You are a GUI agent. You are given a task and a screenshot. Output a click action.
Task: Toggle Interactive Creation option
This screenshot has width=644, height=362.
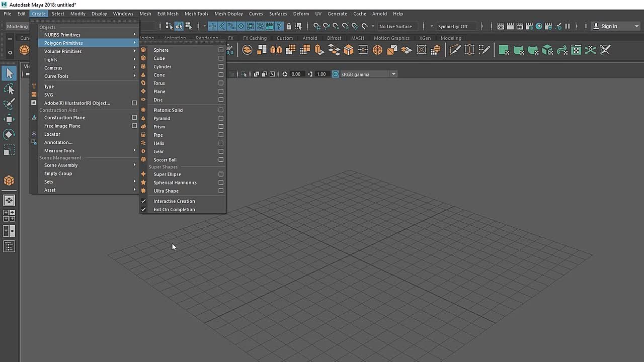click(174, 201)
